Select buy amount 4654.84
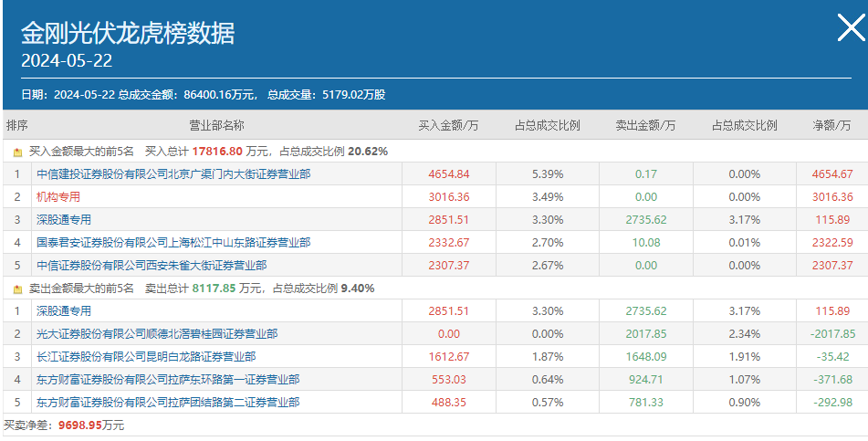The width and height of the screenshot is (868, 441). [x=448, y=174]
